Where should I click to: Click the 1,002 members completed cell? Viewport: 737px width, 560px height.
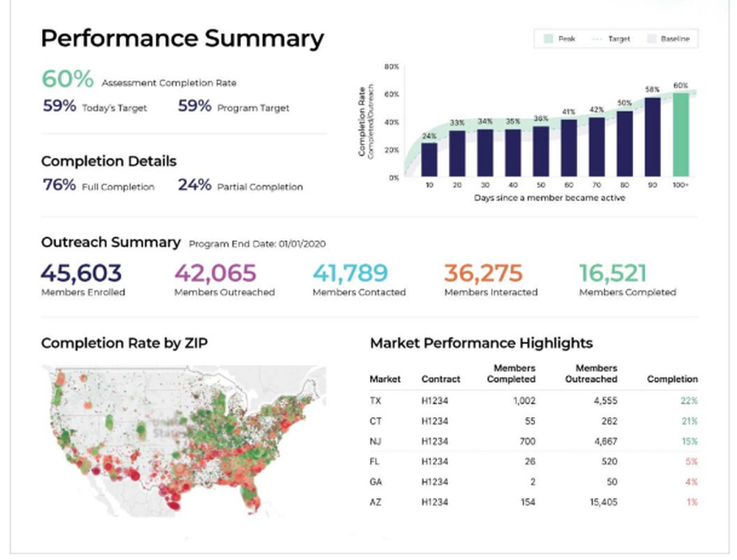524,401
